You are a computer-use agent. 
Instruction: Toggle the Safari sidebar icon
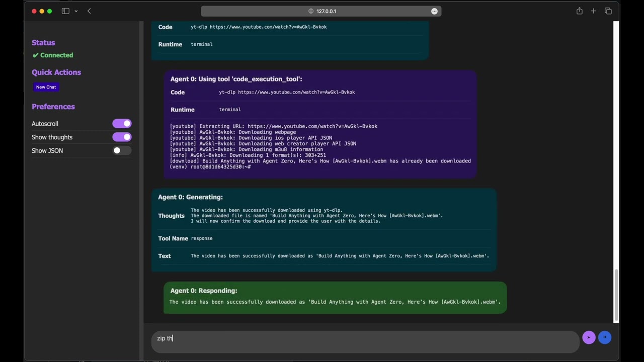coord(65,11)
